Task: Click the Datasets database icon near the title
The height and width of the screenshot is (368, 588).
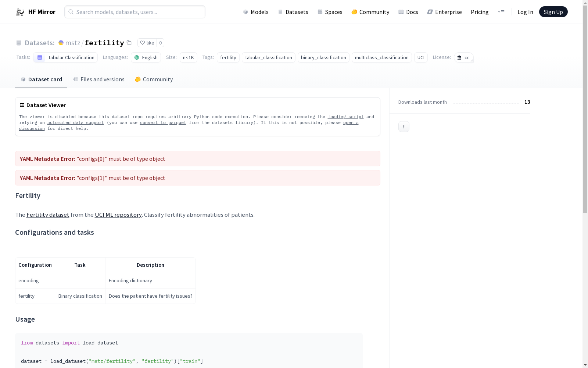Action: tap(19, 43)
